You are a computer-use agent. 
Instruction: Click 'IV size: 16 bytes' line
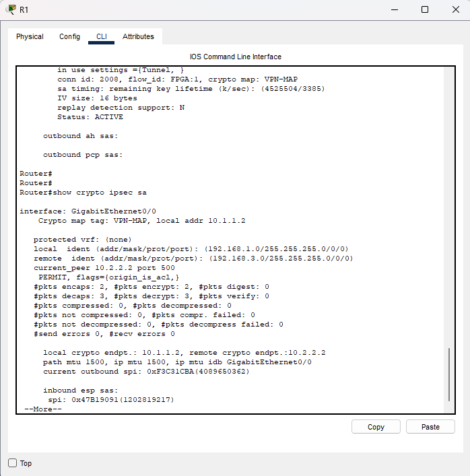click(97, 98)
